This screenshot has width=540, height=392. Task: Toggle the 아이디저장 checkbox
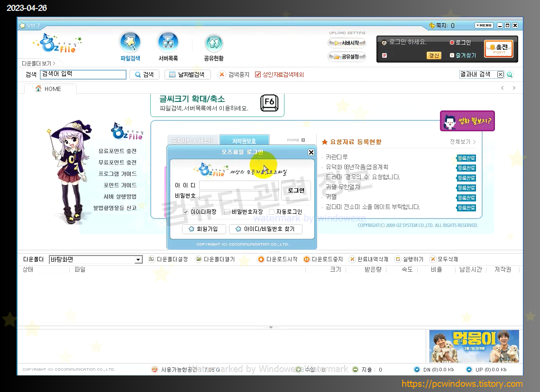point(186,212)
